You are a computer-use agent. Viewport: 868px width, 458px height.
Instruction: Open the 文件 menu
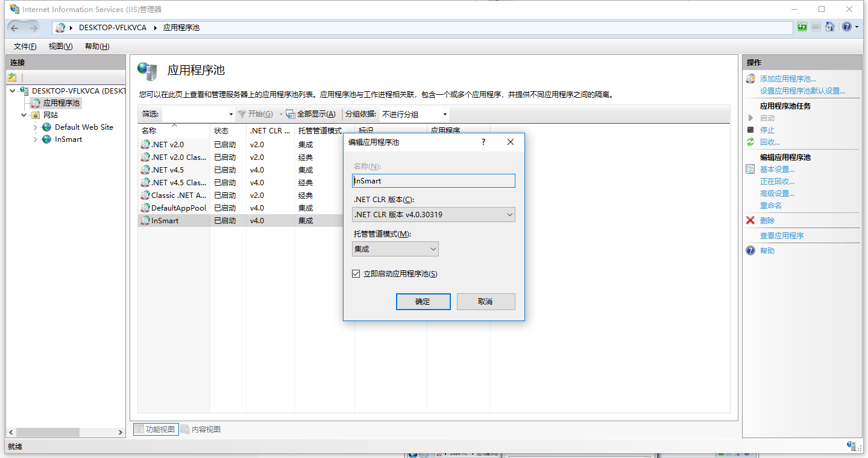25,46
